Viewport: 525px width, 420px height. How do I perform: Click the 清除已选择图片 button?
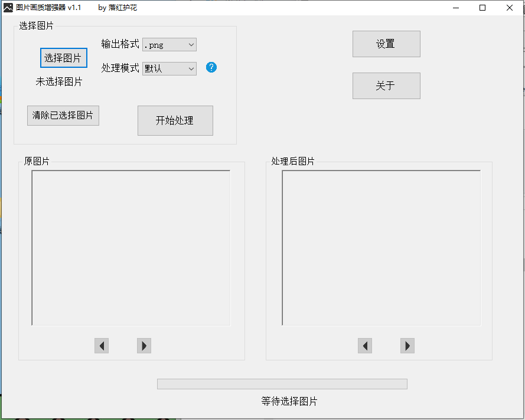[63, 116]
